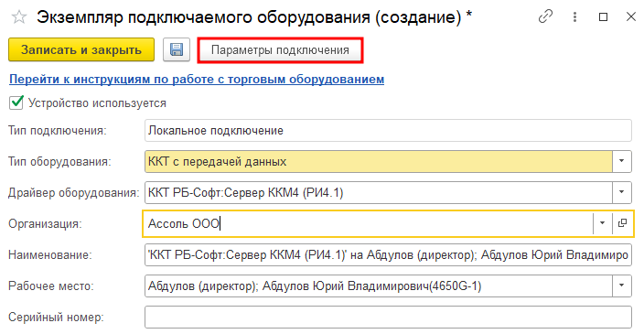Screen dimensions: 644x334
Task: Click the 'КТТ с передачей данных' equipment type field
Action: pos(379,161)
